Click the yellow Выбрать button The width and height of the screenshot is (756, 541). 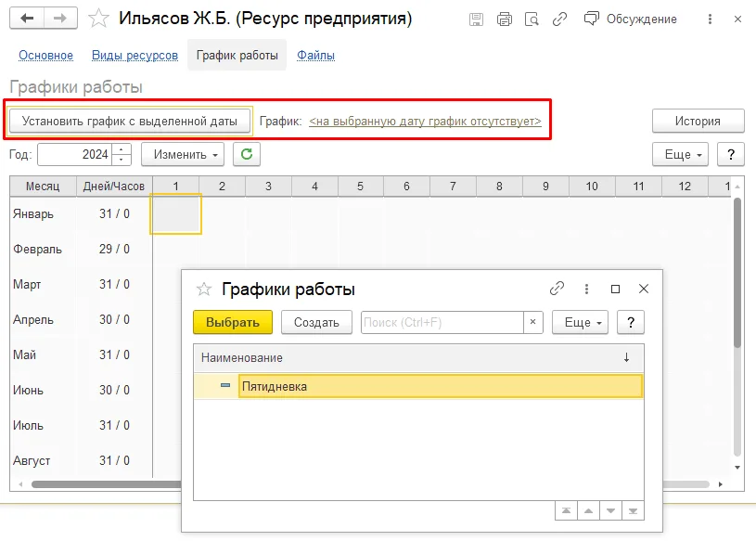[233, 322]
